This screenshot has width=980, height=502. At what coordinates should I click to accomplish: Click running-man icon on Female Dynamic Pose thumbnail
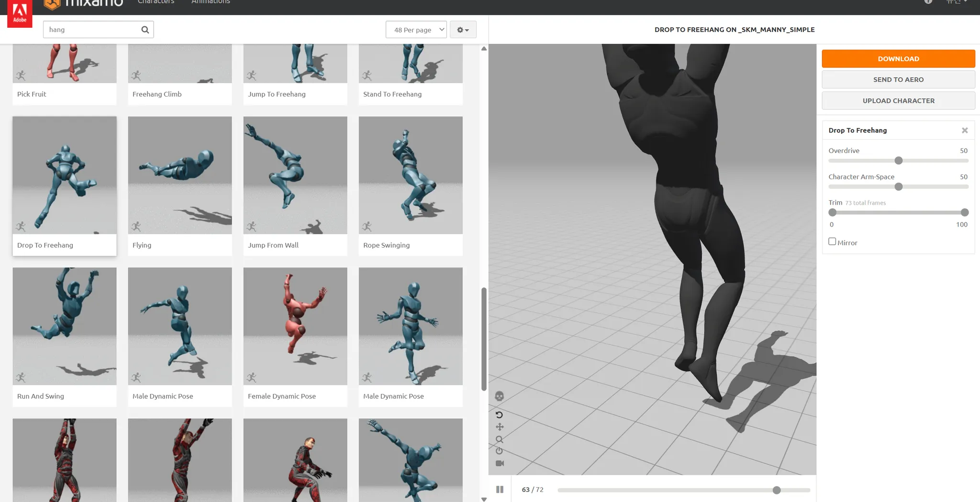tap(251, 377)
